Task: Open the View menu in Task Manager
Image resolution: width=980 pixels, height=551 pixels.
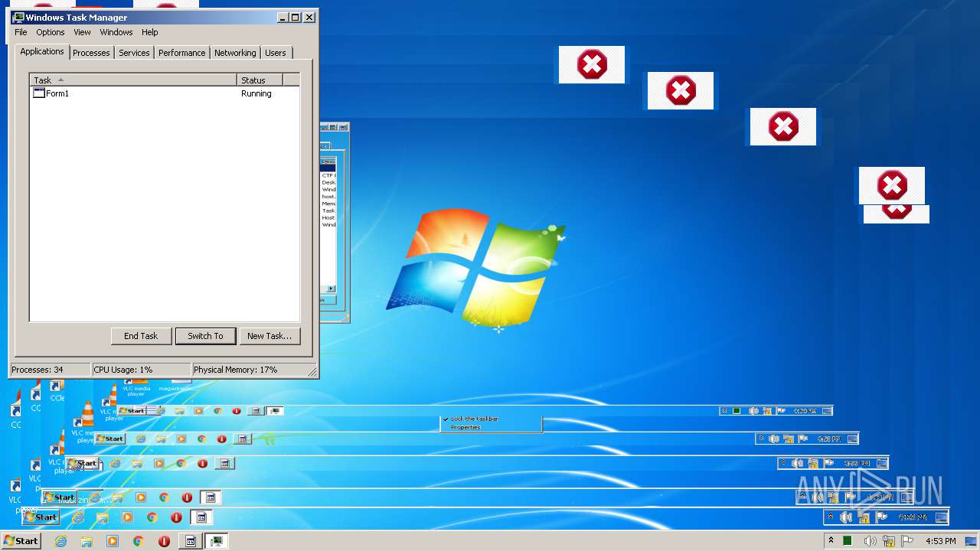Action: [x=82, y=32]
